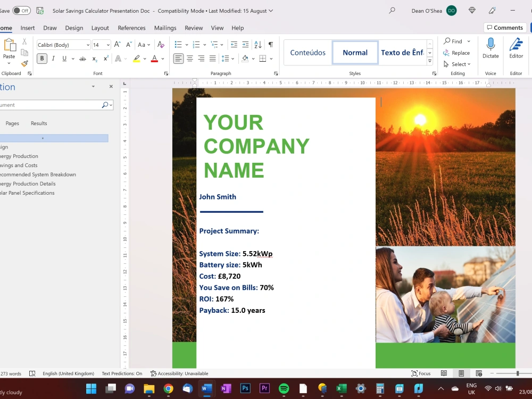
Task: Open the font name dropdown Calibri (Body)
Action: [x=88, y=45]
